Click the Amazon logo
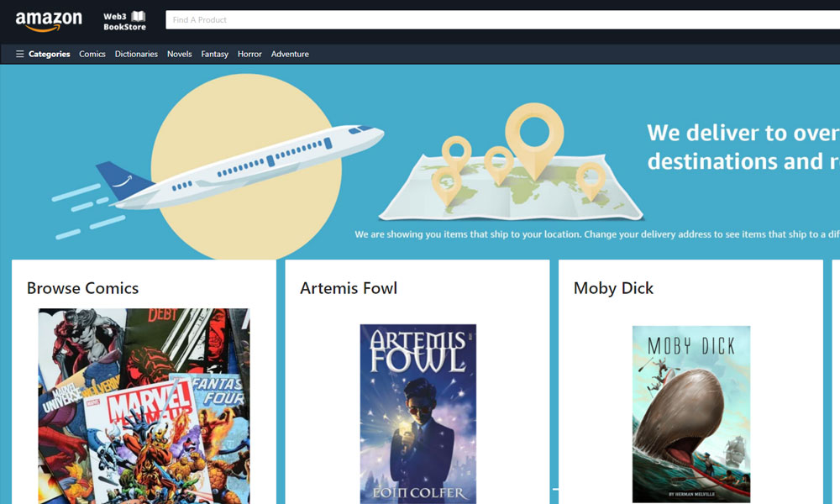 [49, 22]
